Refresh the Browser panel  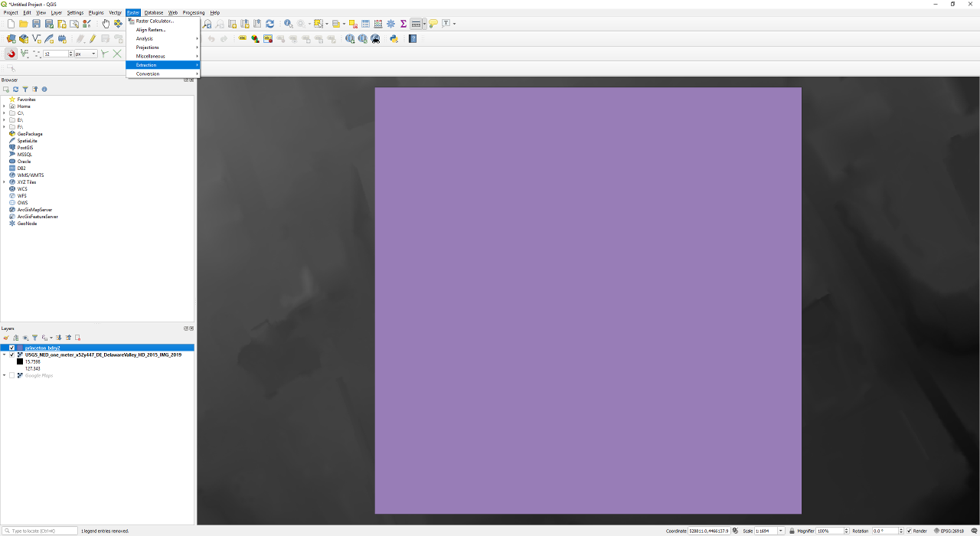[15, 89]
